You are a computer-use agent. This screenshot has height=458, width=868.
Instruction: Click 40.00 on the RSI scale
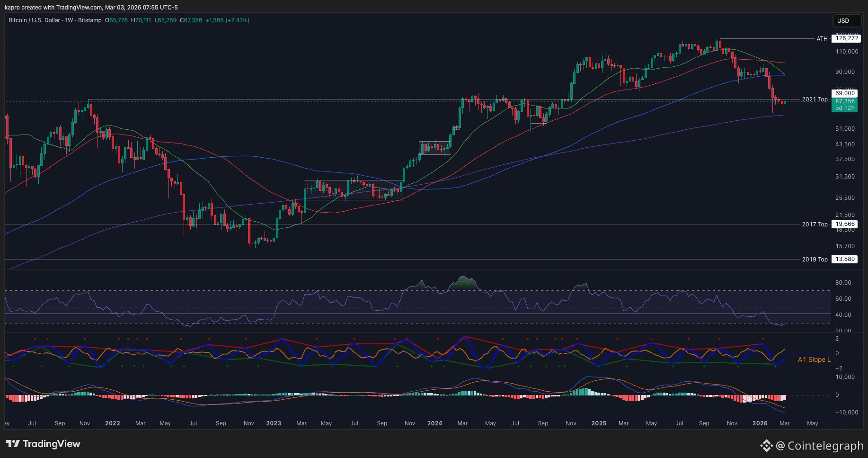point(843,315)
